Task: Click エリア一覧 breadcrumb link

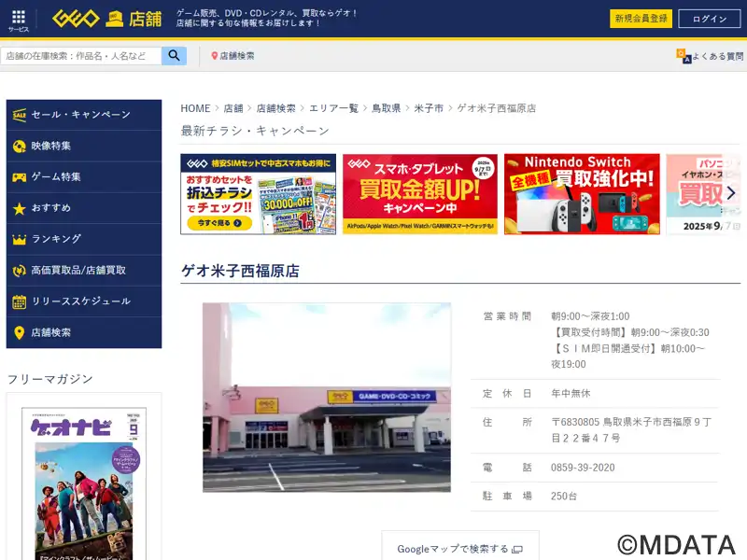Action: (x=333, y=108)
